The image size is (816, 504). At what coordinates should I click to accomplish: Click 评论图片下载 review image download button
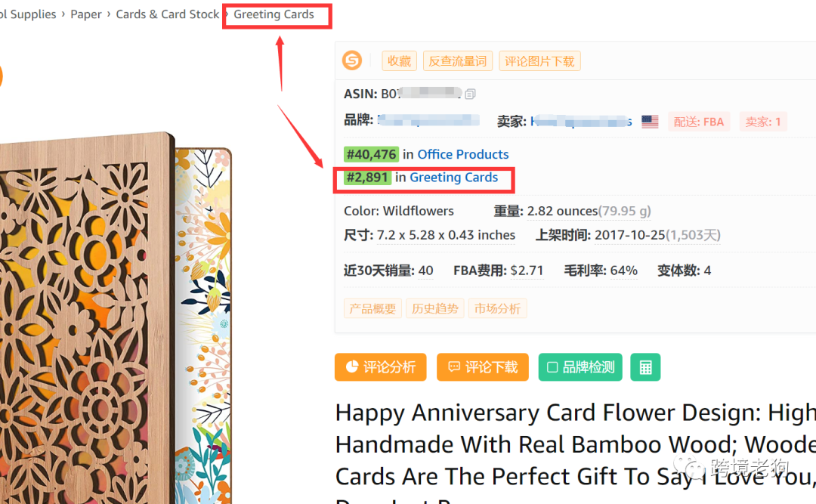[x=539, y=61]
